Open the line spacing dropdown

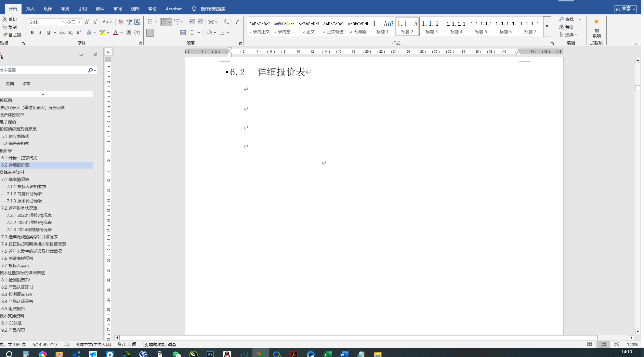(x=195, y=32)
